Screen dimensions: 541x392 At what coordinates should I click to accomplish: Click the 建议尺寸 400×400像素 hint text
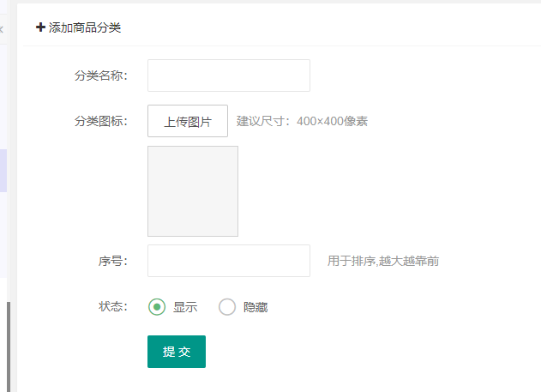pyautogui.click(x=302, y=121)
